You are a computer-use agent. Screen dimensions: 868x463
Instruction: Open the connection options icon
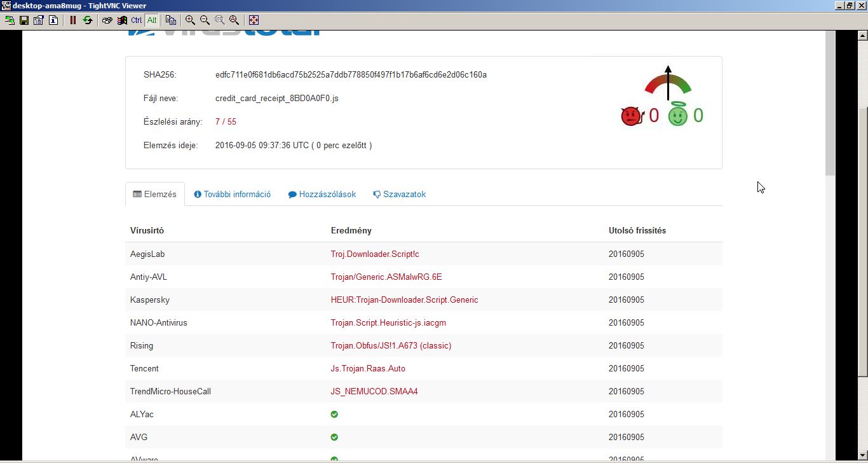click(x=39, y=20)
